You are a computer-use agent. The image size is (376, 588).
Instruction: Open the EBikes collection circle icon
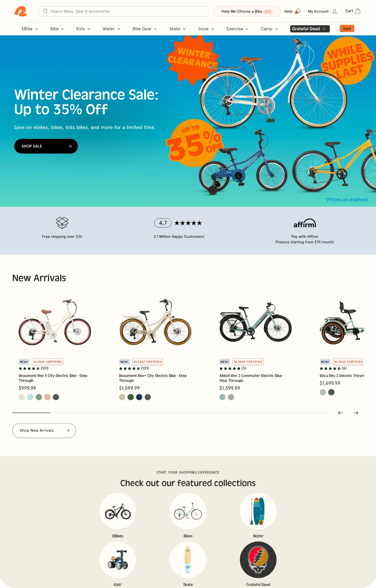tap(118, 511)
